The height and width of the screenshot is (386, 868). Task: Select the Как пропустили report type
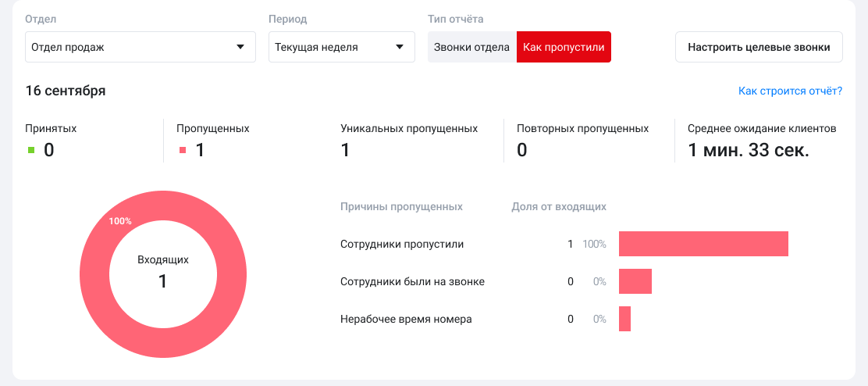pyautogui.click(x=564, y=47)
